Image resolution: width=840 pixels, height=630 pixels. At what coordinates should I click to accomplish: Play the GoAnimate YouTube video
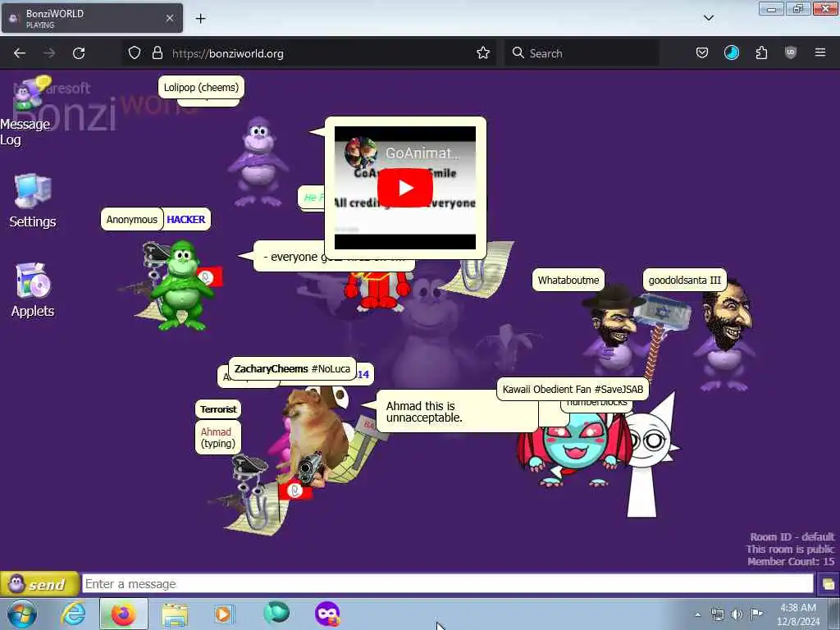point(405,188)
